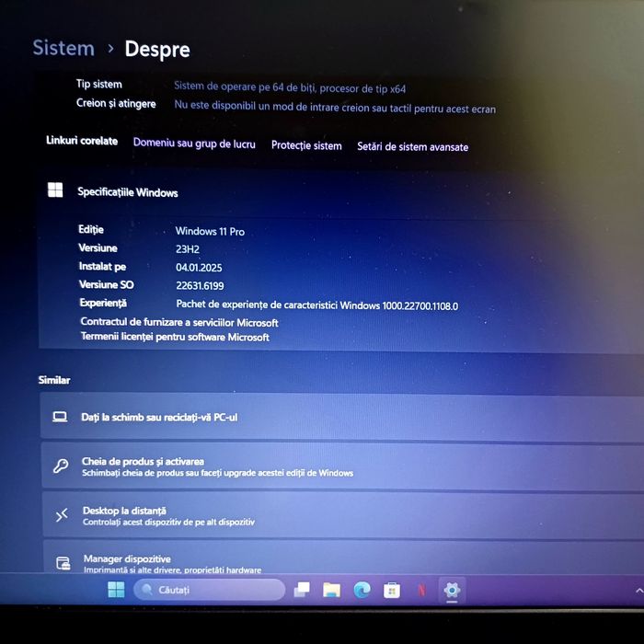Viewport: 644px width, 644px height.
Task: Go back to the Sistem breadcrumb
Action: [63, 48]
